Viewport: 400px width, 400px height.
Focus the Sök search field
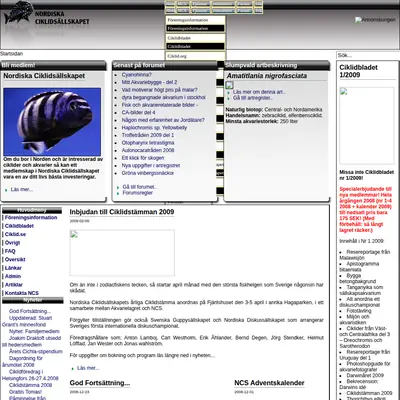(x=367, y=55)
